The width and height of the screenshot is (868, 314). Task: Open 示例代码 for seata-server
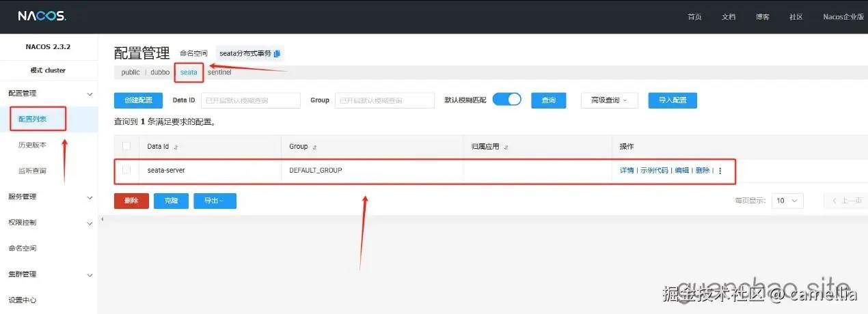point(654,171)
